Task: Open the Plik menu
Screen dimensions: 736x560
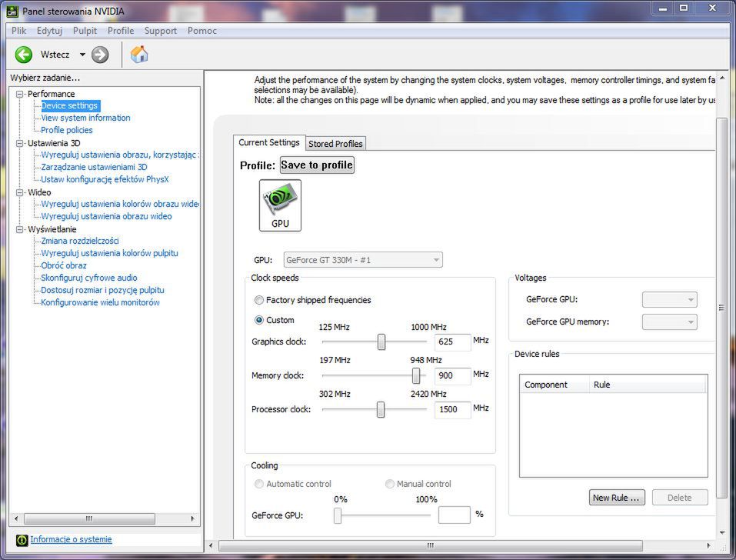Action: (18, 31)
